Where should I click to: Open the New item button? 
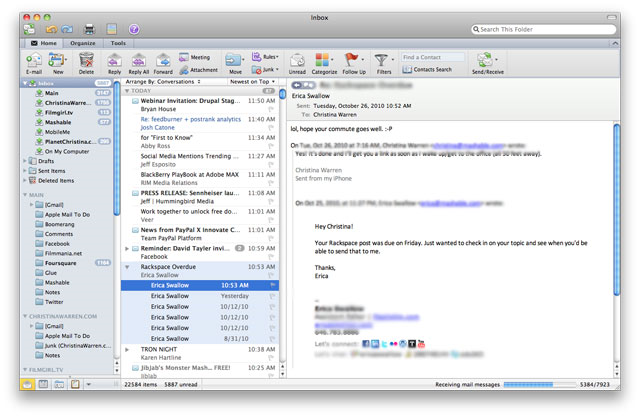pyautogui.click(x=58, y=64)
